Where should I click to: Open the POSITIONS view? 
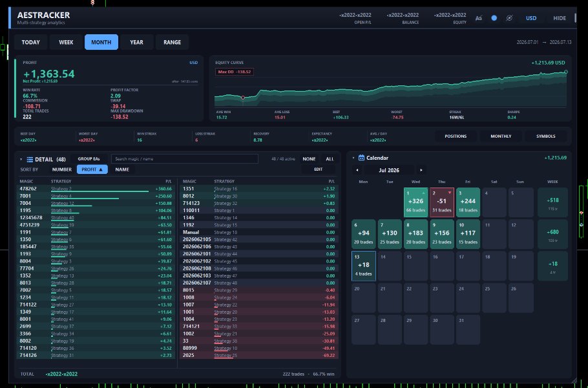pos(456,136)
